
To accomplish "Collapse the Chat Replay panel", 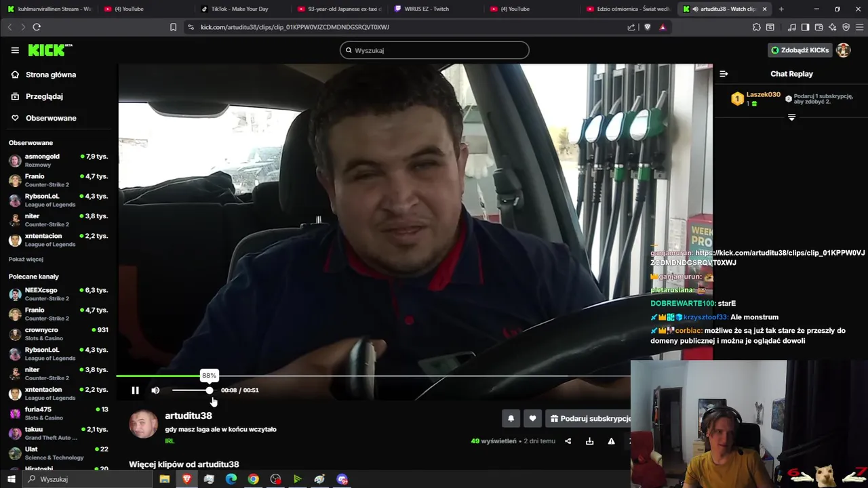I will pyautogui.click(x=724, y=74).
